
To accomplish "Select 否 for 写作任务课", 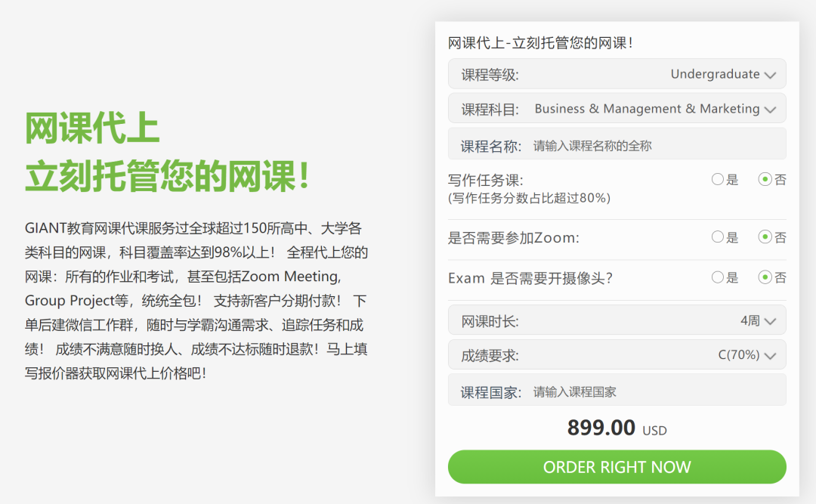I will click(765, 180).
